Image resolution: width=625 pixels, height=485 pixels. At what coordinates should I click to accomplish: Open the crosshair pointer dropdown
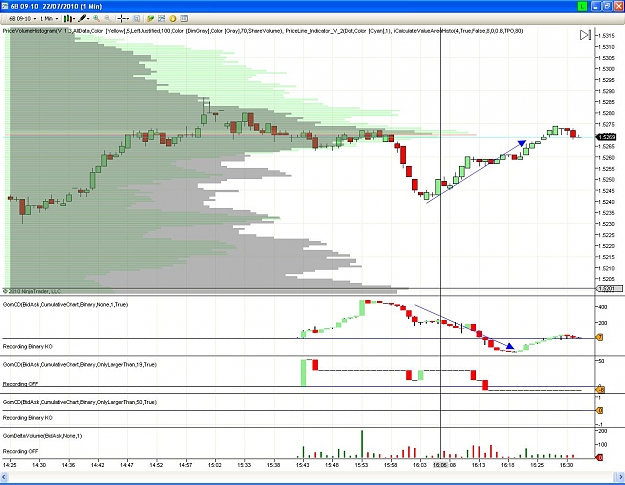click(123, 19)
